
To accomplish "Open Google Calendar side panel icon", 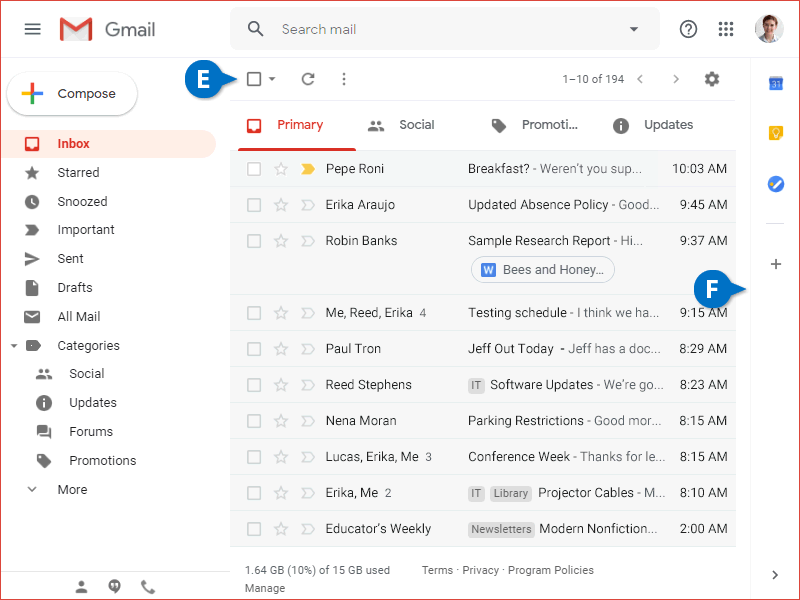I will pos(776,83).
